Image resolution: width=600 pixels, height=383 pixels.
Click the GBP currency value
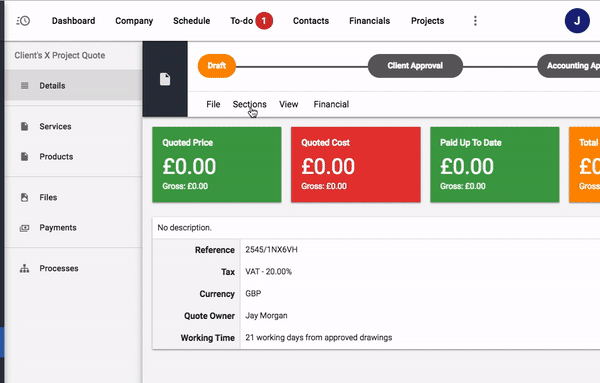pyautogui.click(x=253, y=293)
